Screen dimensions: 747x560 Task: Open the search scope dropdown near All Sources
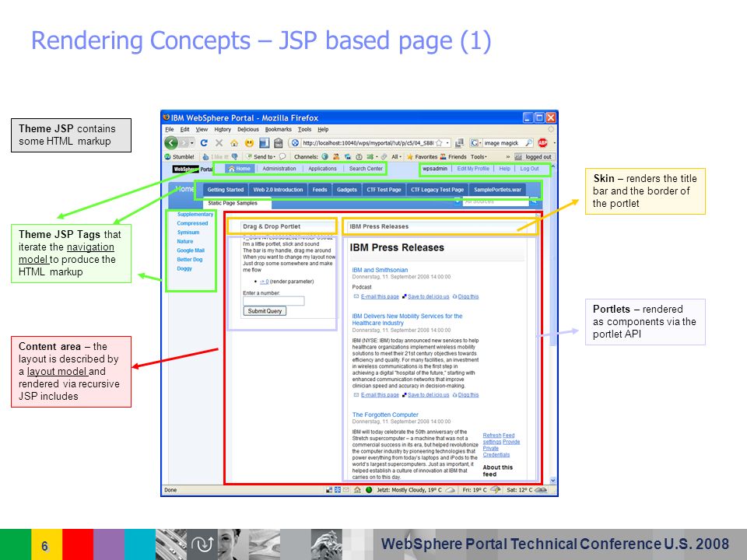(458, 201)
